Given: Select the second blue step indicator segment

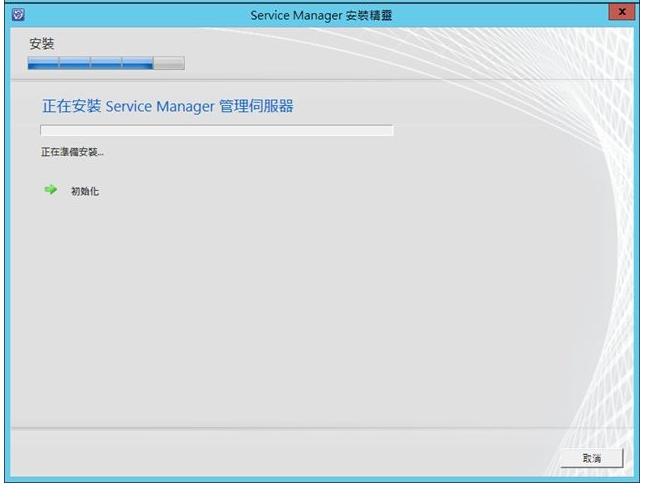Looking at the screenshot, I should click(74, 64).
